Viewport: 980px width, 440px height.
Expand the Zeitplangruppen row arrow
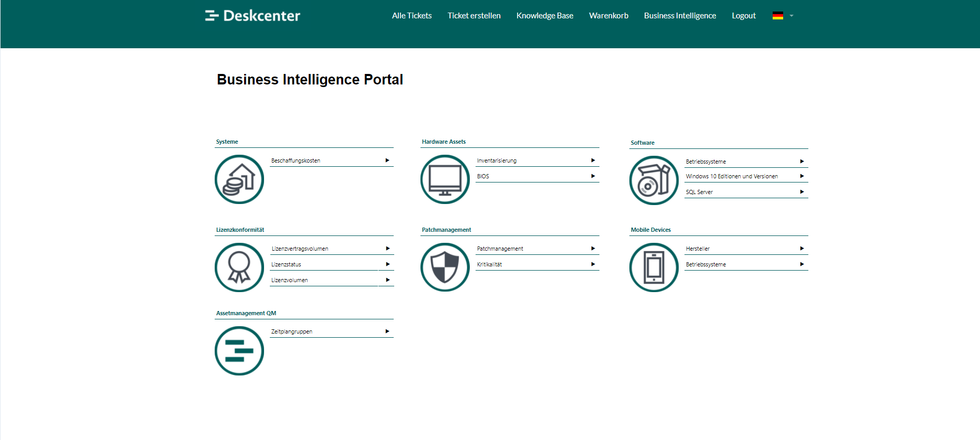pyautogui.click(x=387, y=331)
